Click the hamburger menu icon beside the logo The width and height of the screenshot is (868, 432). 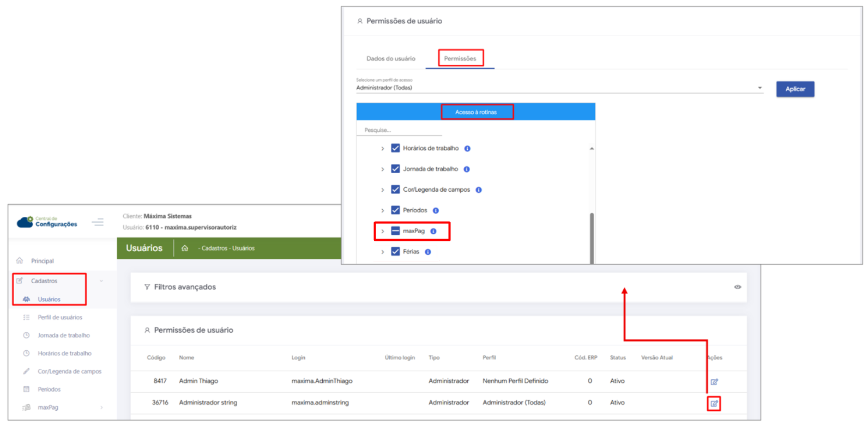coord(98,222)
